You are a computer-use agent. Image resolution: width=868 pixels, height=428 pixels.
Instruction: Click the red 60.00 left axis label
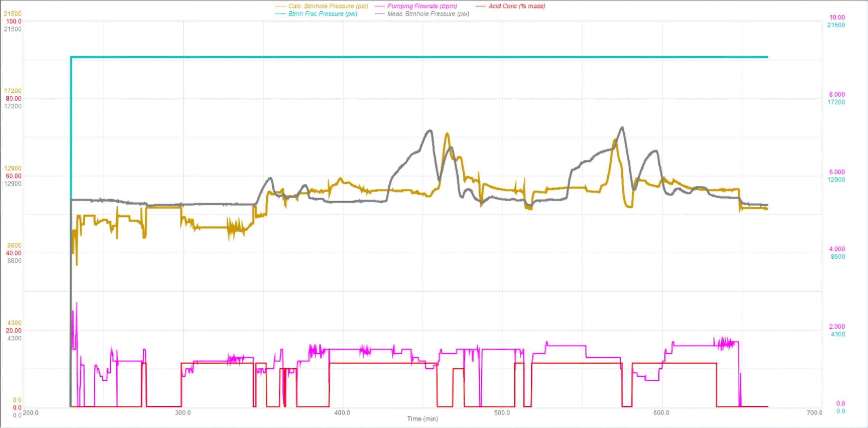point(14,176)
